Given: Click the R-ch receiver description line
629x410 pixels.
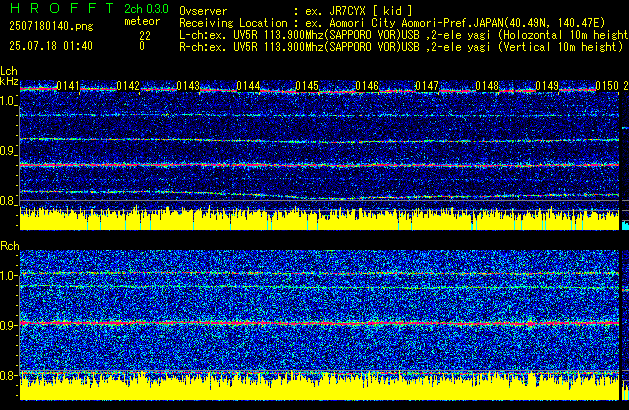Looking at the screenshot, I should click(x=401, y=47).
